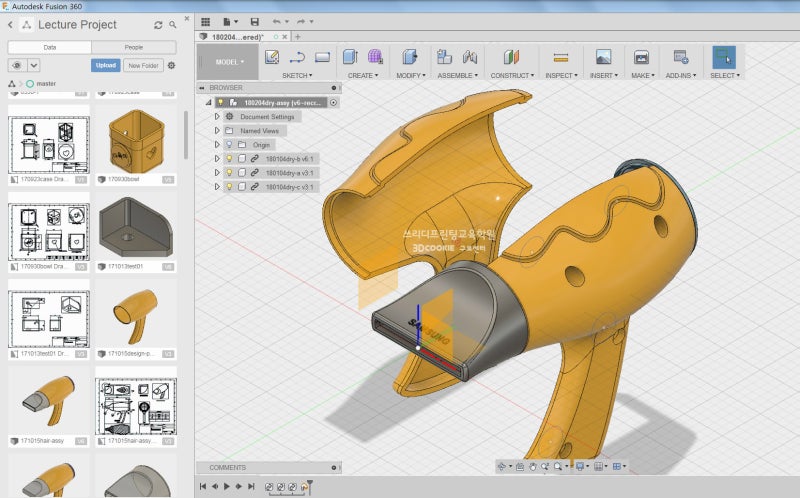Select the Joint tool icon
800x498 pixels.
[470, 57]
